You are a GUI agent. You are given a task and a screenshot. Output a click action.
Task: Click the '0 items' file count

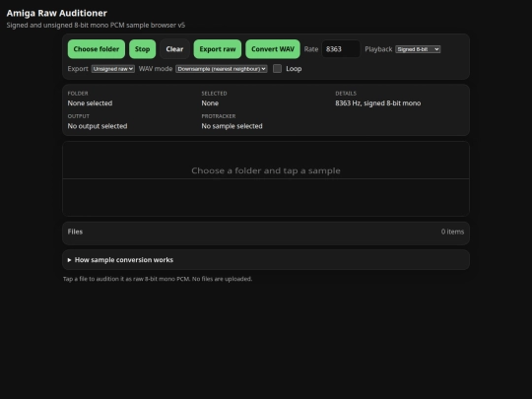tap(452, 232)
